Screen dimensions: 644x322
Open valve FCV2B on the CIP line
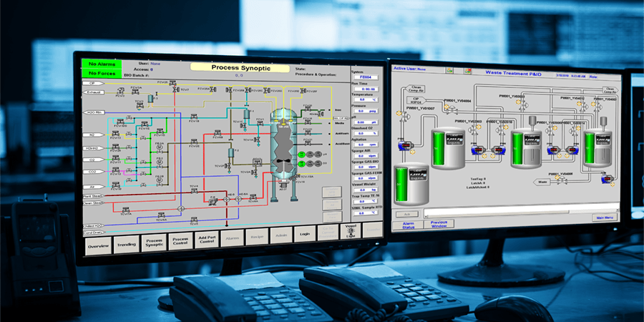pyautogui.click(x=172, y=83)
